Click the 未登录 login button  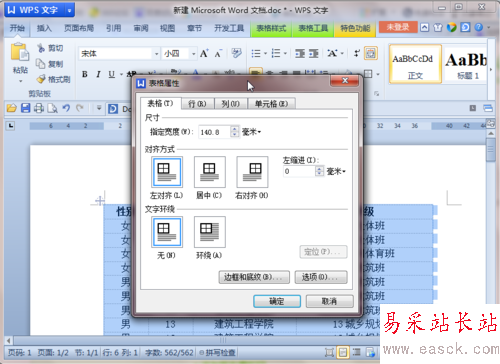pos(398,27)
